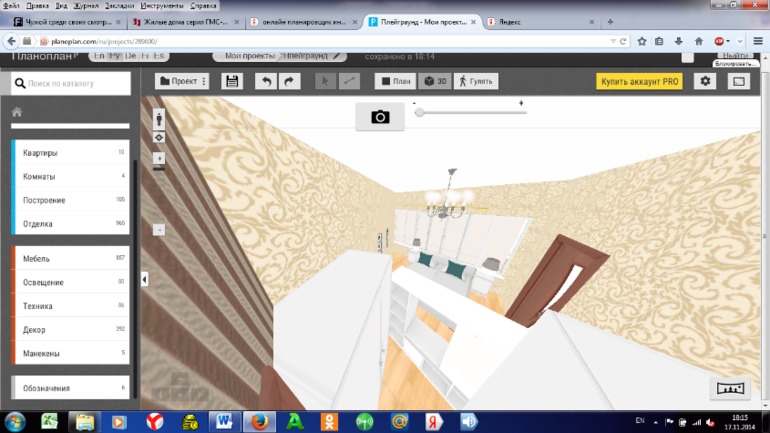
Task: Select the cursor pointer tool
Action: [325, 81]
